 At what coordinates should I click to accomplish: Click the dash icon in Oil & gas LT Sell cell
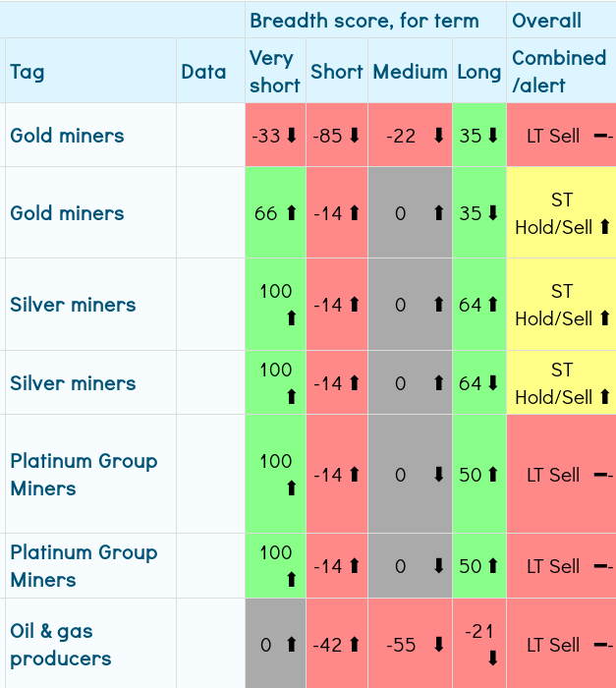[x=602, y=645]
